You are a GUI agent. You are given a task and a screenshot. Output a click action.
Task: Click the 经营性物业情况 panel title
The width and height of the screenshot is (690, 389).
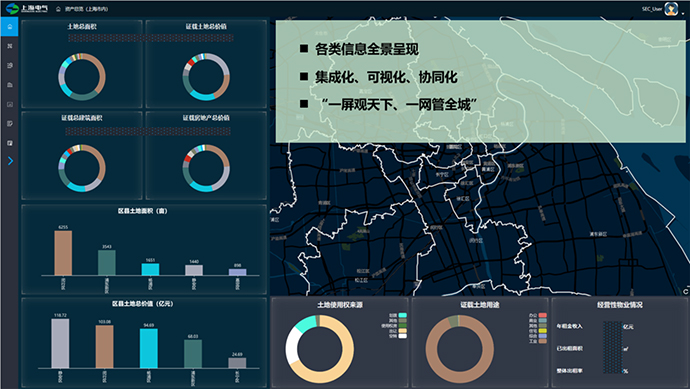click(x=620, y=305)
